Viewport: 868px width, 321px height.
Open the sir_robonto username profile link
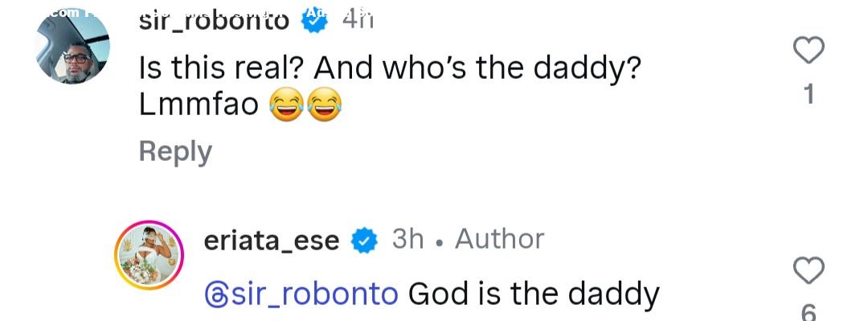click(215, 21)
